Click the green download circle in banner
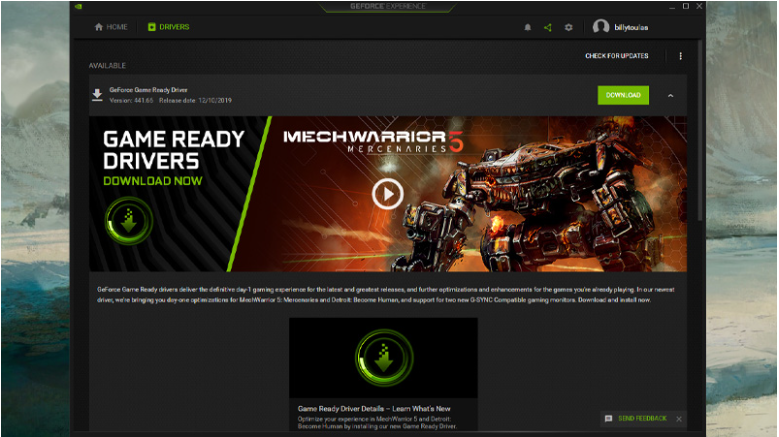The height and width of the screenshot is (437, 779). (129, 221)
